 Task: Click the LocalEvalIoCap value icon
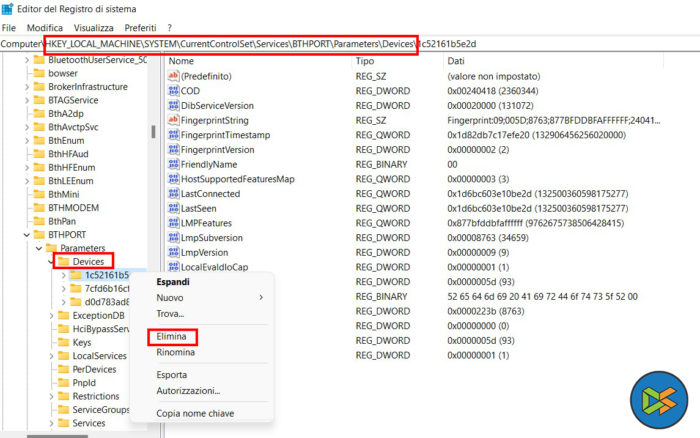(173, 267)
